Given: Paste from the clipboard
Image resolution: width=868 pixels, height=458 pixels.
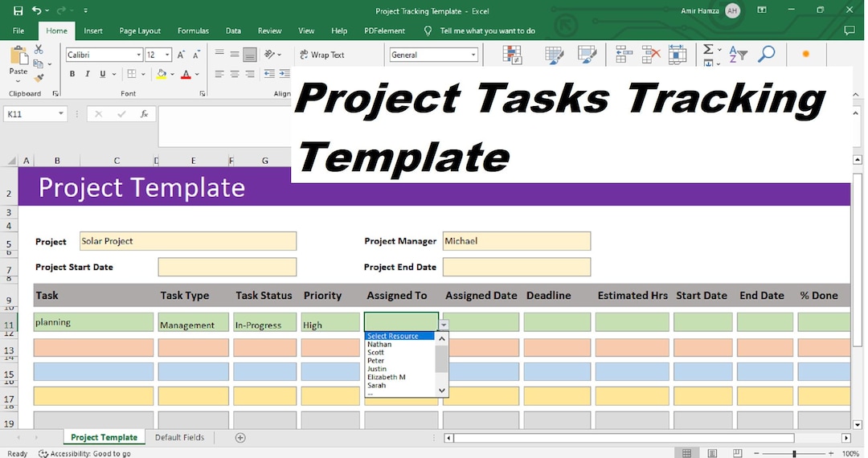Looking at the screenshot, I should click(x=18, y=61).
